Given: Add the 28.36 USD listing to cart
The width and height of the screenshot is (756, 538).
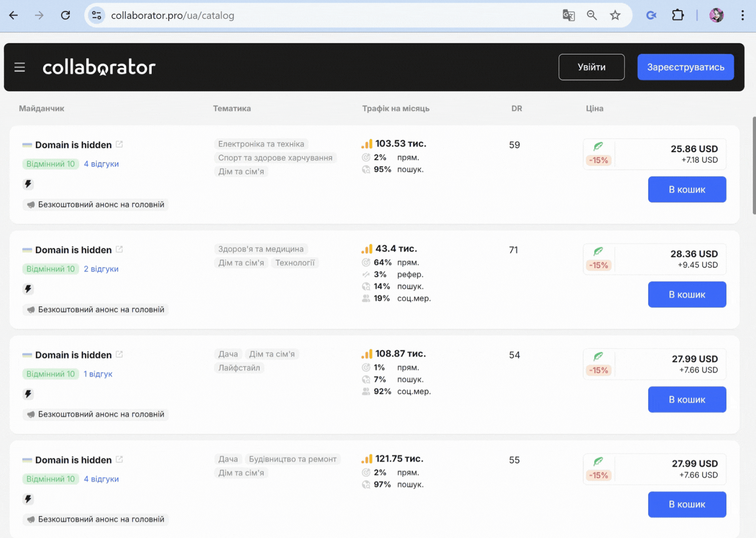Looking at the screenshot, I should 687,295.
